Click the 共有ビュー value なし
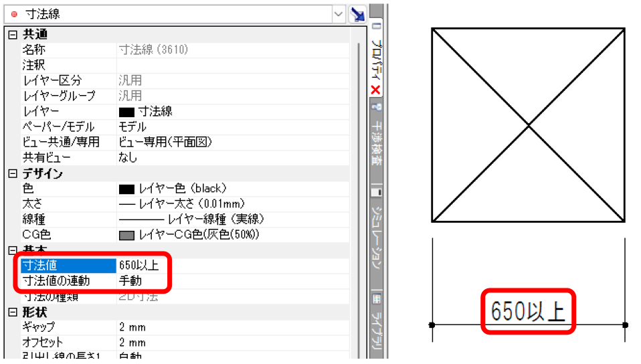 tap(128, 157)
